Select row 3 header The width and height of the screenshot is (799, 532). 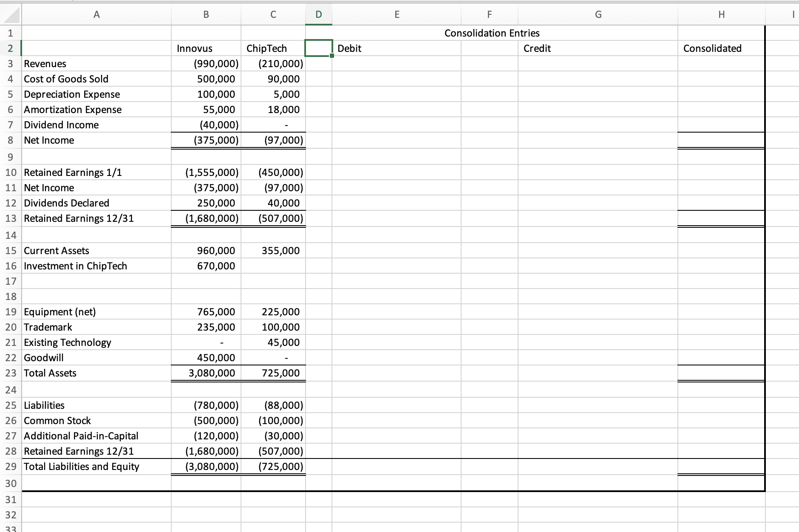11,63
